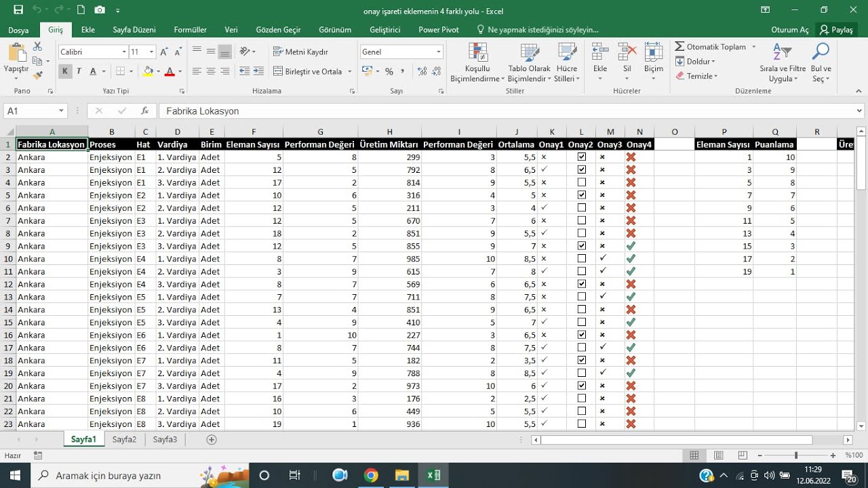Screen dimensions: 868x488
Task: Increase the indent of the cell content
Action: pos(258,71)
